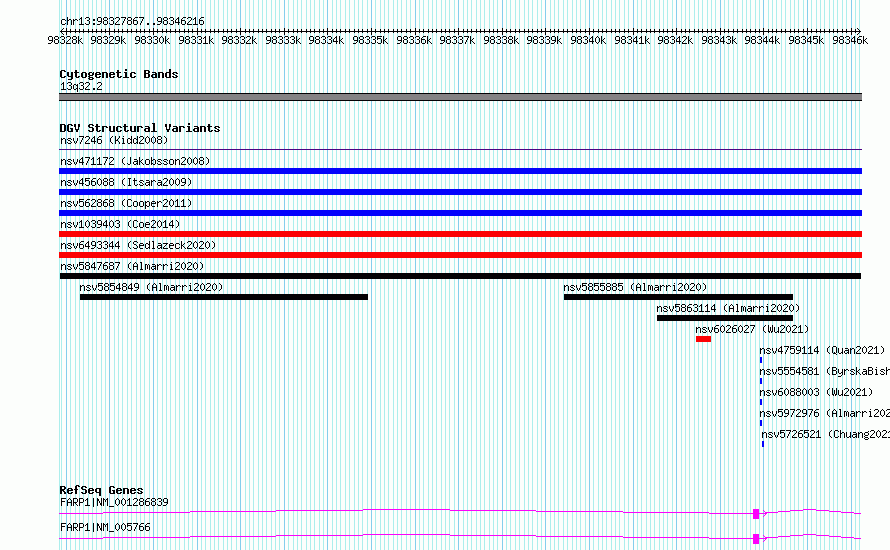Click the nsv456088 (Itsara2009) label
The width and height of the screenshot is (890, 550).
126,182
